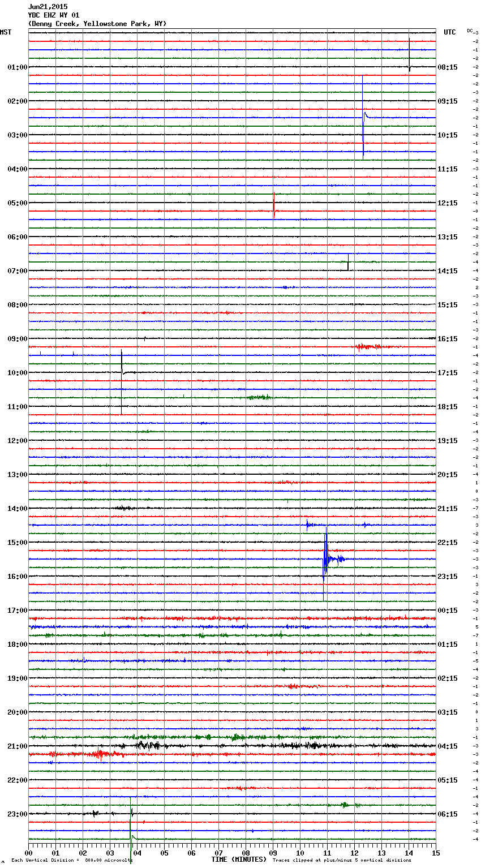Select the station code YDC EHZ WY 01
The image size is (481, 868).
click(54, 15)
